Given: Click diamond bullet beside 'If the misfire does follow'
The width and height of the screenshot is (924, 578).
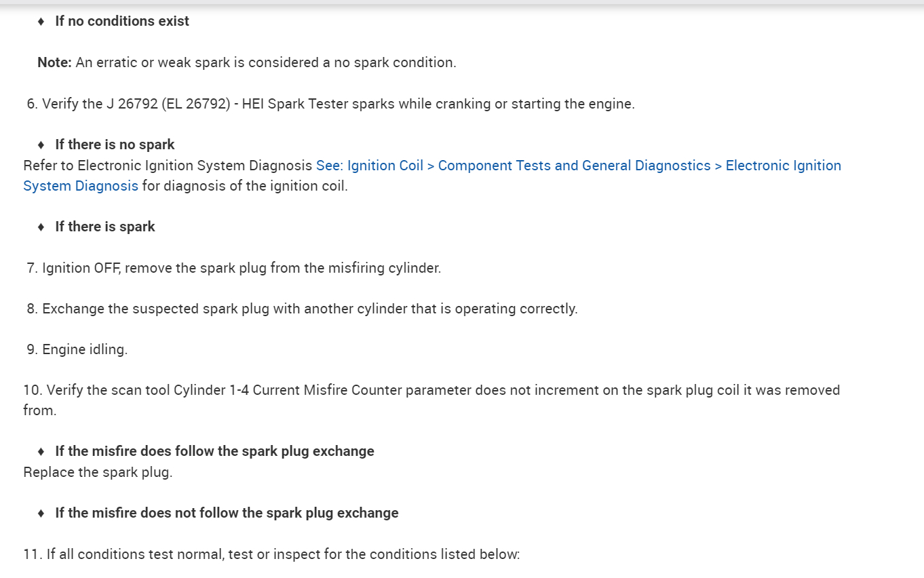Looking at the screenshot, I should tap(41, 451).
